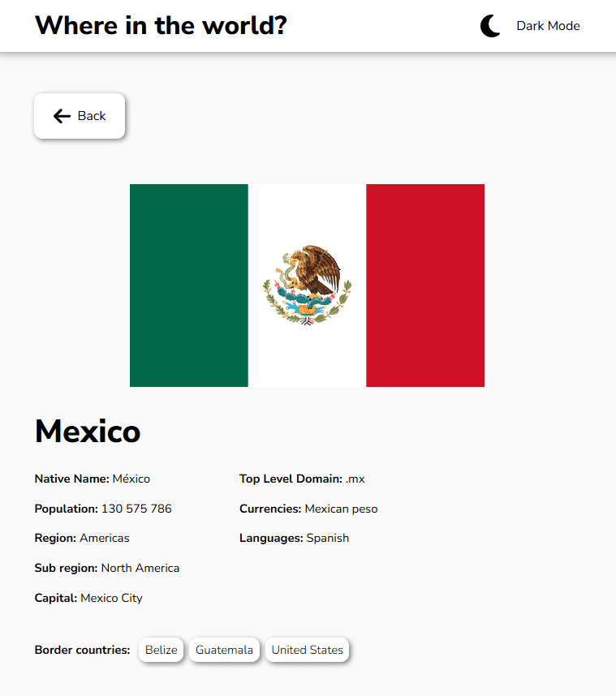Click the Languages Spanish text
Image resolution: width=616 pixels, height=696 pixels.
(327, 538)
